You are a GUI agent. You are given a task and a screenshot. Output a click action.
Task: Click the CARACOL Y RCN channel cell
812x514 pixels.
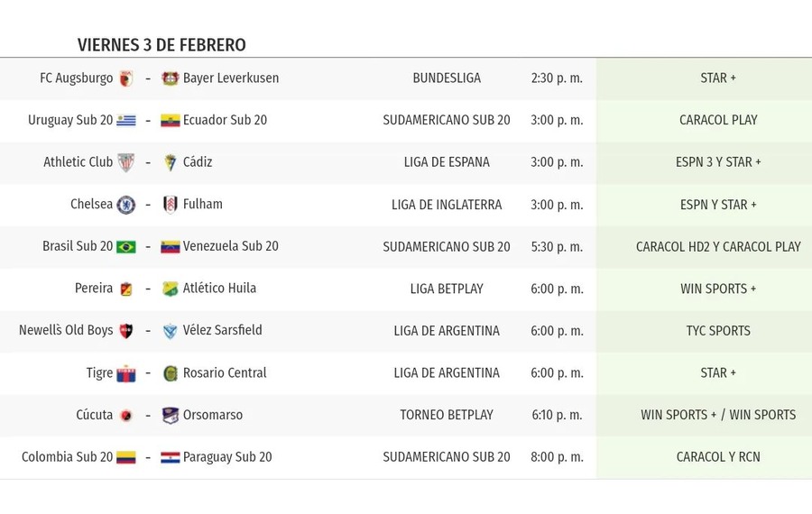718,457
